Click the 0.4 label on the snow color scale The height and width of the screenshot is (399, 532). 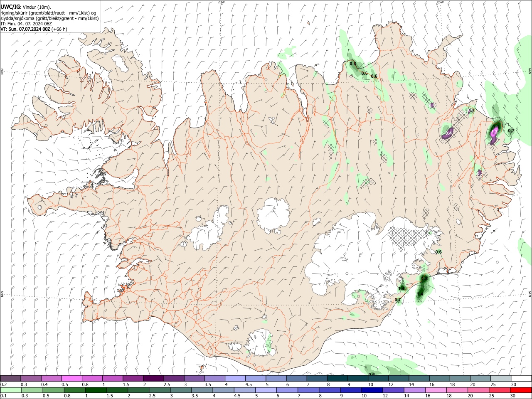pos(44,384)
